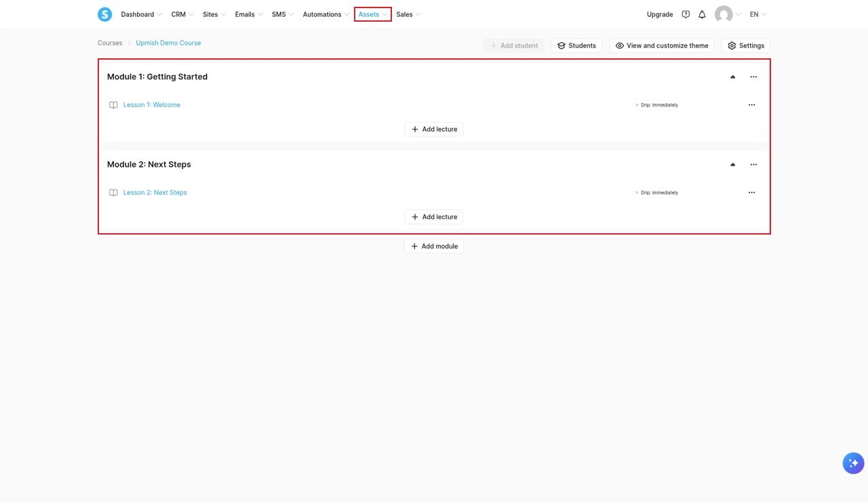
Task: Expand the CRM menu
Action: click(x=182, y=14)
